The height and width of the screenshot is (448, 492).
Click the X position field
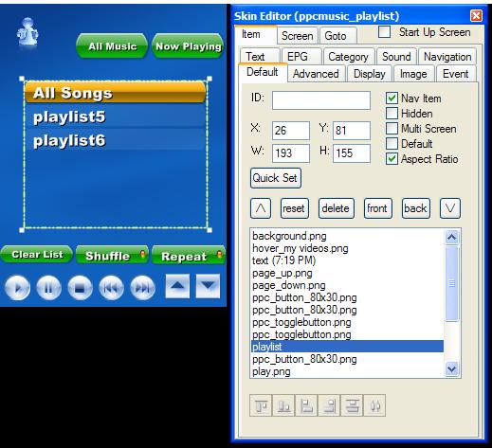[291, 131]
